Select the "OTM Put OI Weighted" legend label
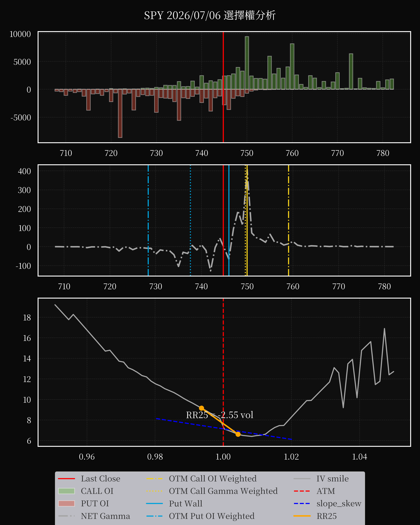Image resolution: width=420 pixels, height=525 pixels. (212, 516)
